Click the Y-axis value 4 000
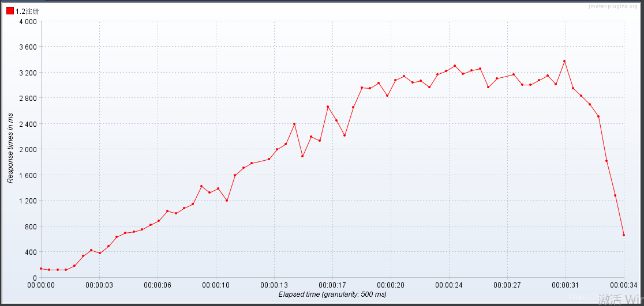644x306 pixels. (28, 21)
